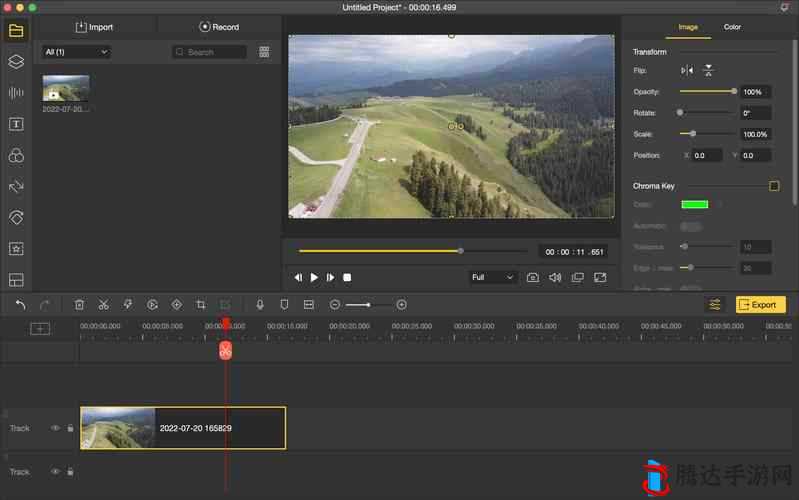799x500 pixels.
Task: Start voice recording with microphone icon
Action: [260, 305]
